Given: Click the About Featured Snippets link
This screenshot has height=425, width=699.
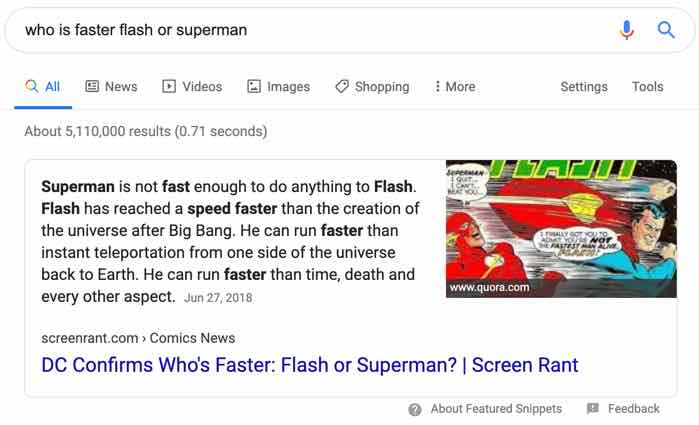Looking at the screenshot, I should 496,409.
